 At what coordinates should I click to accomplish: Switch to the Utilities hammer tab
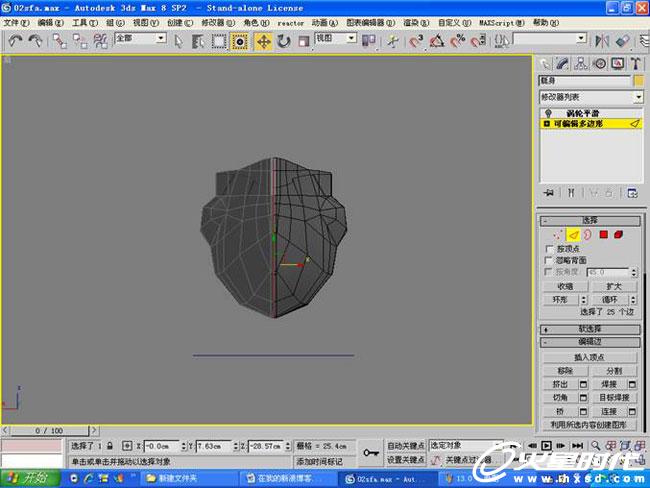635,64
